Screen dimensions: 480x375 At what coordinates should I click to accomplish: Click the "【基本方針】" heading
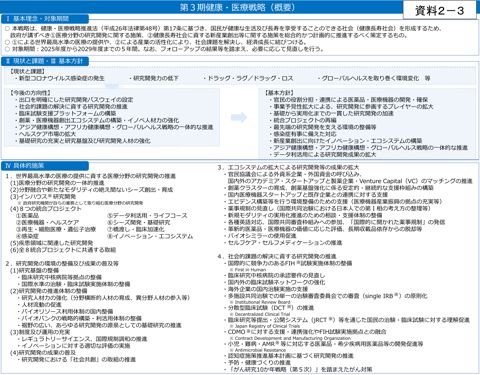[279, 93]
